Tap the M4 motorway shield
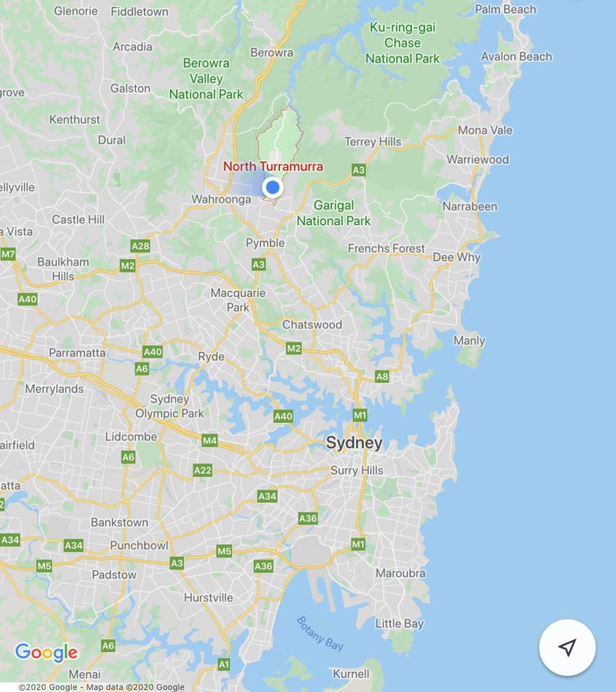 click(x=210, y=440)
